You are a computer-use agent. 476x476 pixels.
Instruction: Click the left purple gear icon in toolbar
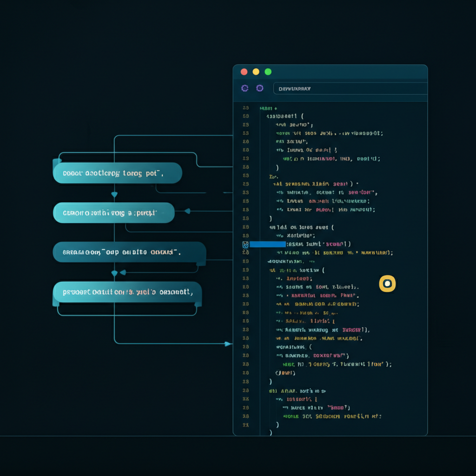click(245, 88)
